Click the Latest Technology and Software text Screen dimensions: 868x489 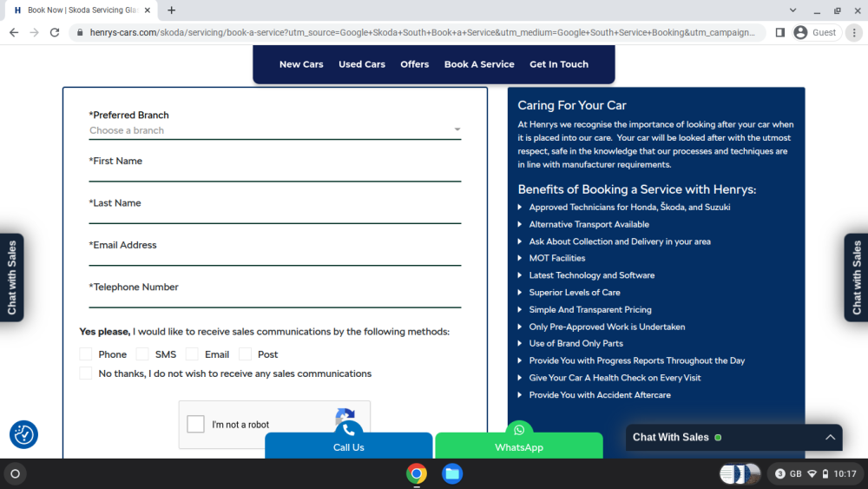click(592, 275)
